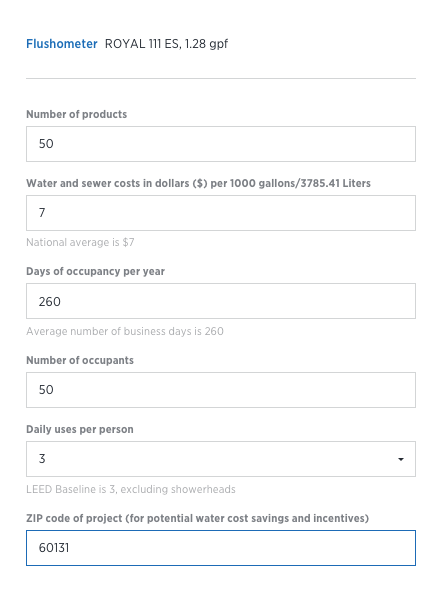Viewport: 443px width, 602px height.
Task: Click the Days of occupancy per year label
Action: [95, 271]
